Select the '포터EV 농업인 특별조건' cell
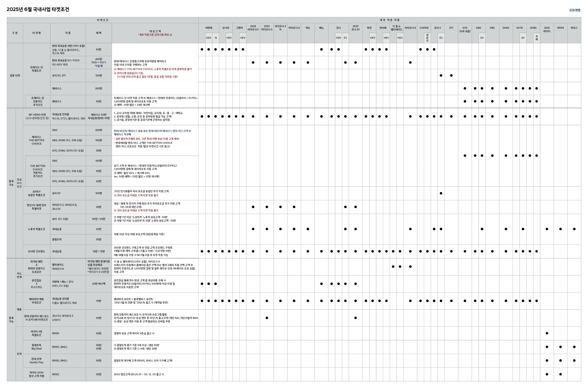Screen dimensions: 588x388 (37, 193)
